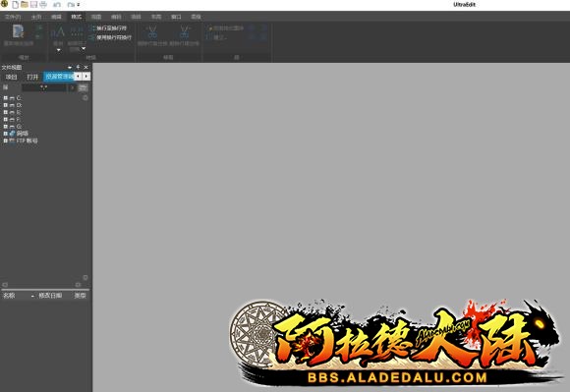Image resolution: width=570 pixels, height=392 pixels.
Task: Click the Print icon in the quick access bar
Action: pyautogui.click(x=43, y=4)
